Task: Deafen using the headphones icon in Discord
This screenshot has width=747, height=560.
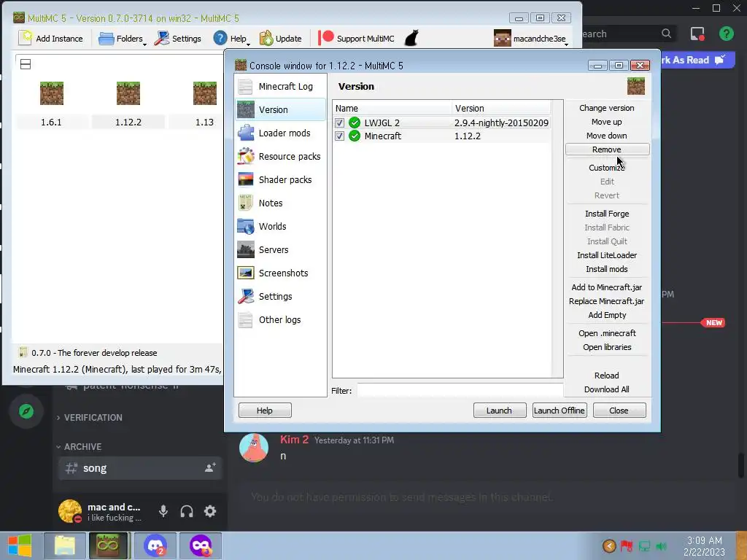Action: [187, 511]
